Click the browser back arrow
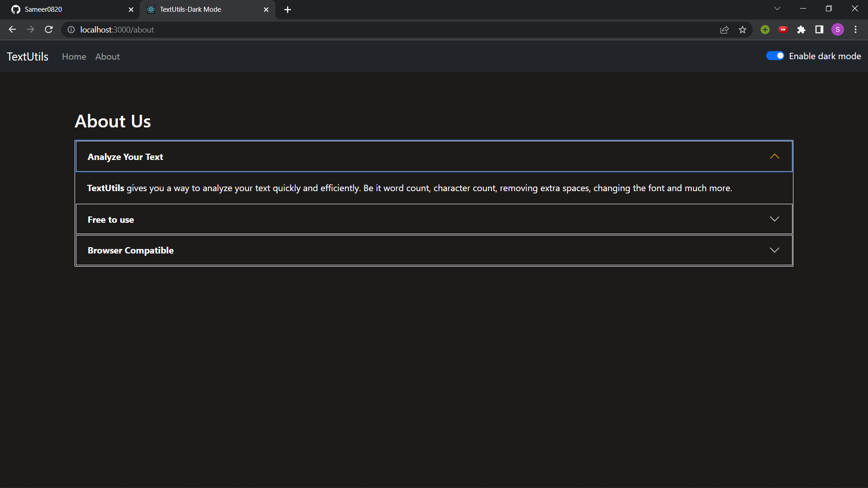Viewport: 868px width, 488px height. 12,30
